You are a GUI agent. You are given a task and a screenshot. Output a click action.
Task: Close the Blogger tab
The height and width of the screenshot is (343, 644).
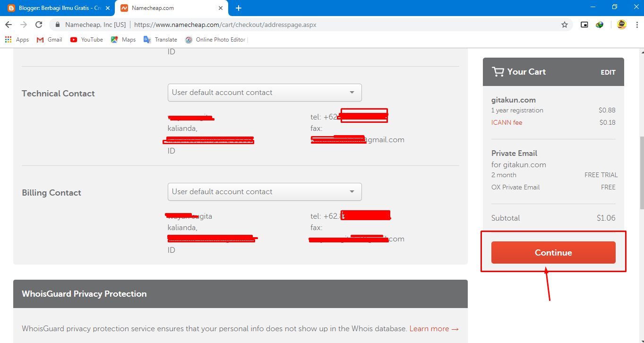pos(108,8)
